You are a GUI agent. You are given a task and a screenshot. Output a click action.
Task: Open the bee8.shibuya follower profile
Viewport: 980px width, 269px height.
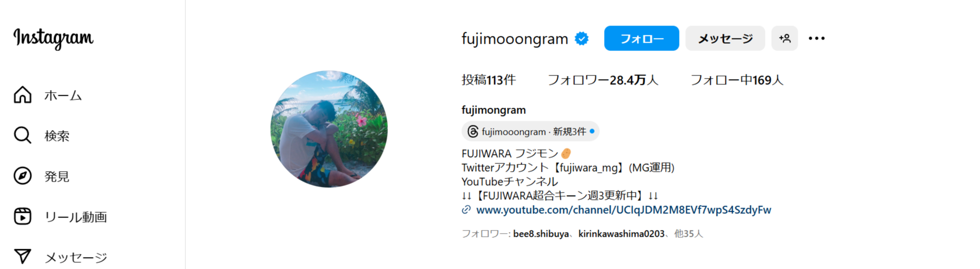541,234
